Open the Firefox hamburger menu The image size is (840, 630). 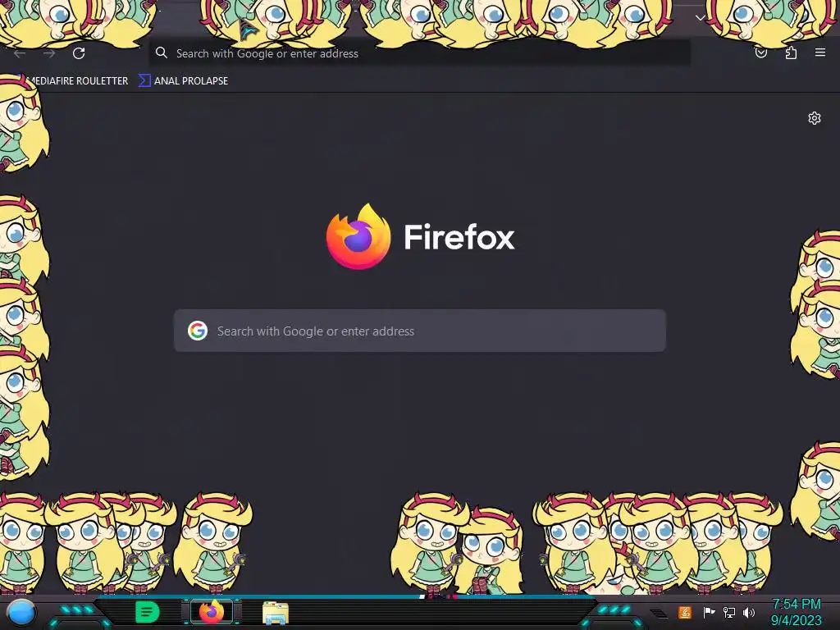(820, 52)
